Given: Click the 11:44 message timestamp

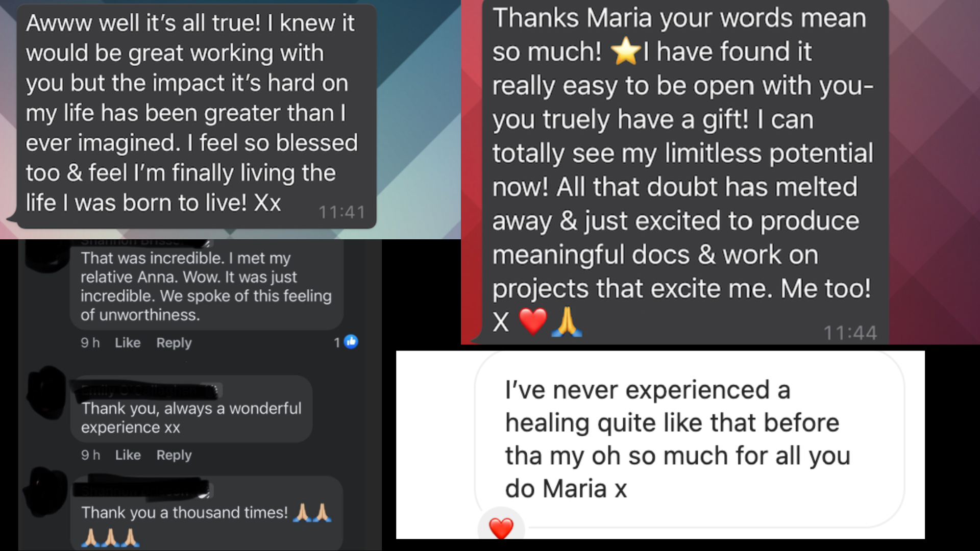Looking at the screenshot, I should coord(850,333).
